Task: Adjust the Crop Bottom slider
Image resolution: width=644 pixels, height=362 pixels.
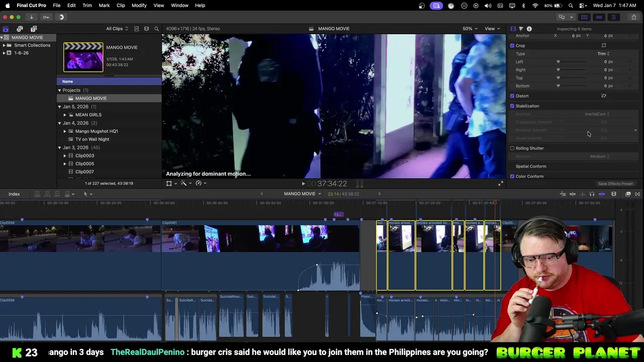Action: click(572, 86)
